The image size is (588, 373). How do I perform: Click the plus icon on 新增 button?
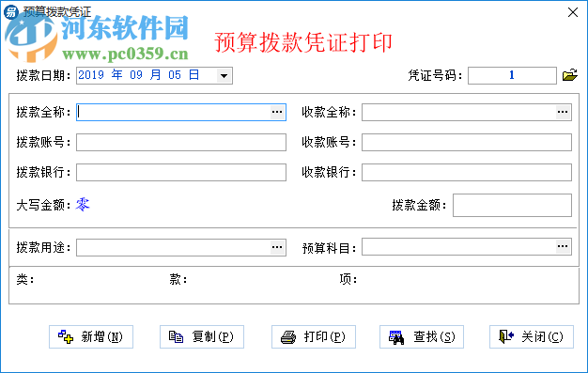[66, 336]
